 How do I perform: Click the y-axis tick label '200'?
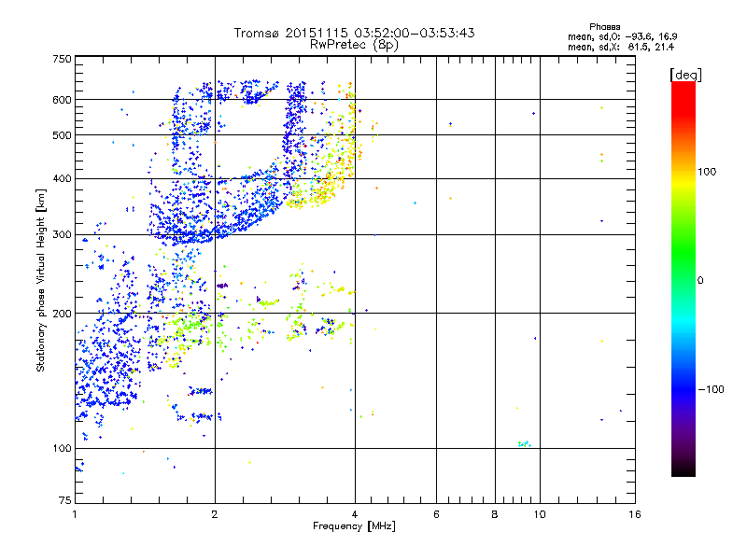coord(62,314)
